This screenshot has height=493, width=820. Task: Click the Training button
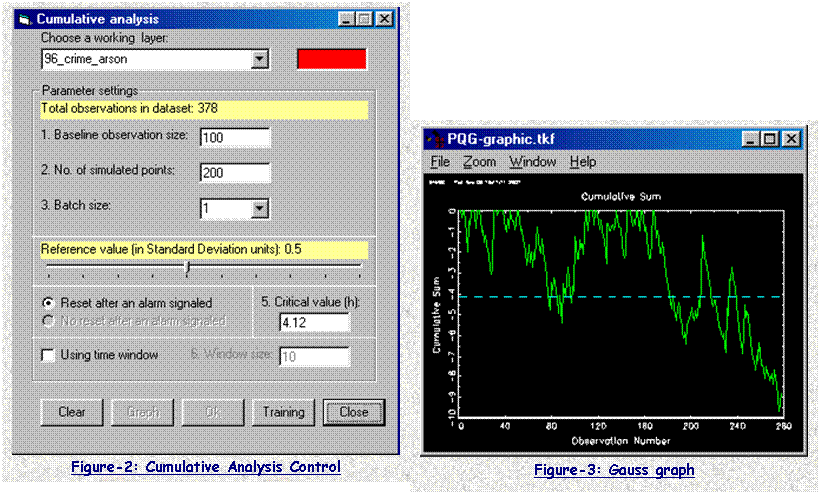[283, 412]
